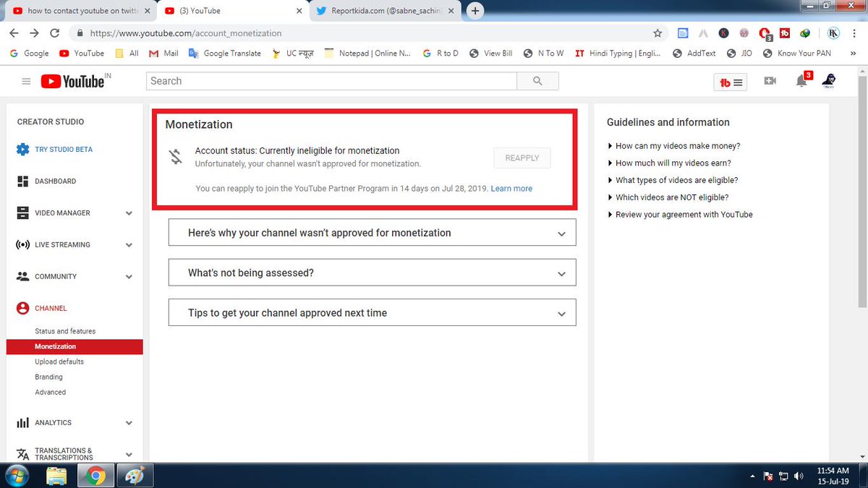
Task: Go back with the browser back arrow
Action: pyautogui.click(x=14, y=33)
